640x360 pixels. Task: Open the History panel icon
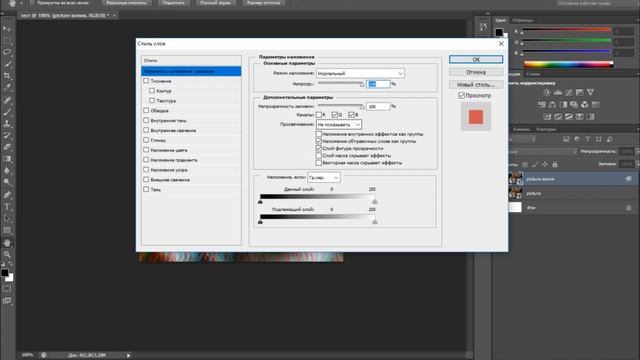483,27
